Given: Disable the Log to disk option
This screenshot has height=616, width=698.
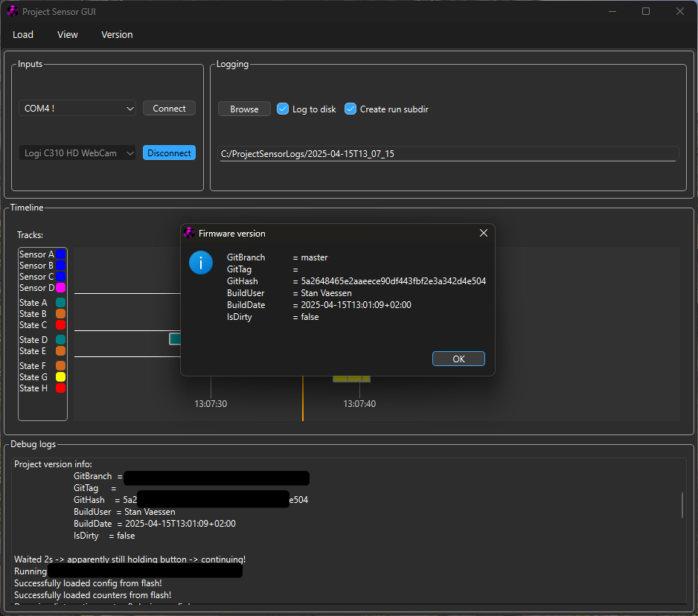Looking at the screenshot, I should [x=282, y=109].
